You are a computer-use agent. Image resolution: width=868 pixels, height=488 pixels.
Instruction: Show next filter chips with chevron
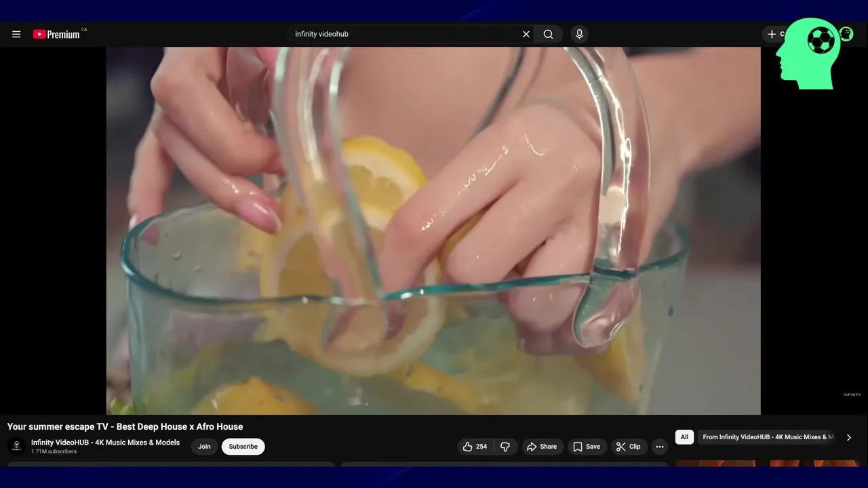[848, 437]
